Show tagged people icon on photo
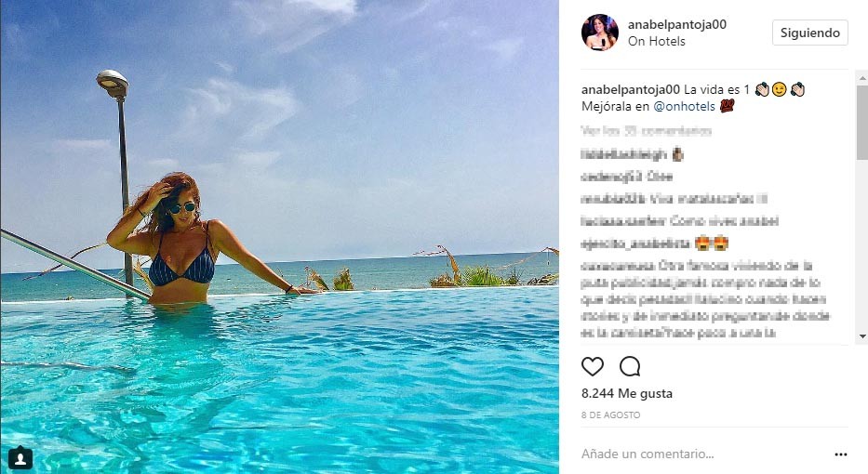Viewport: 868px width, 474px height. click(20, 457)
